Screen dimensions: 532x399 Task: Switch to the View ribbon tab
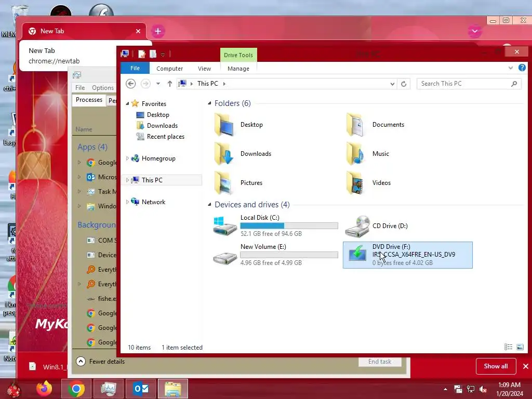tap(204, 69)
